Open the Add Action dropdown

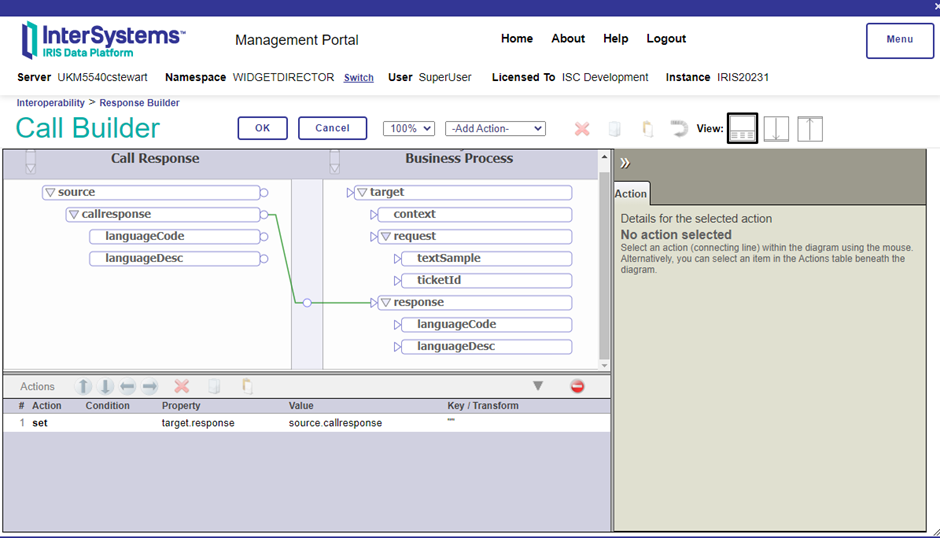click(495, 128)
